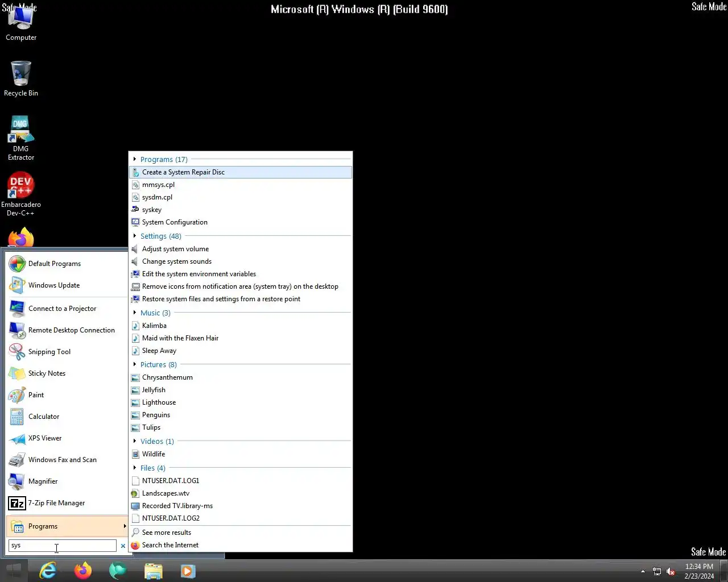Screen dimensions: 728x582
Task: Open mmsys.cpl result
Action: 241,185
